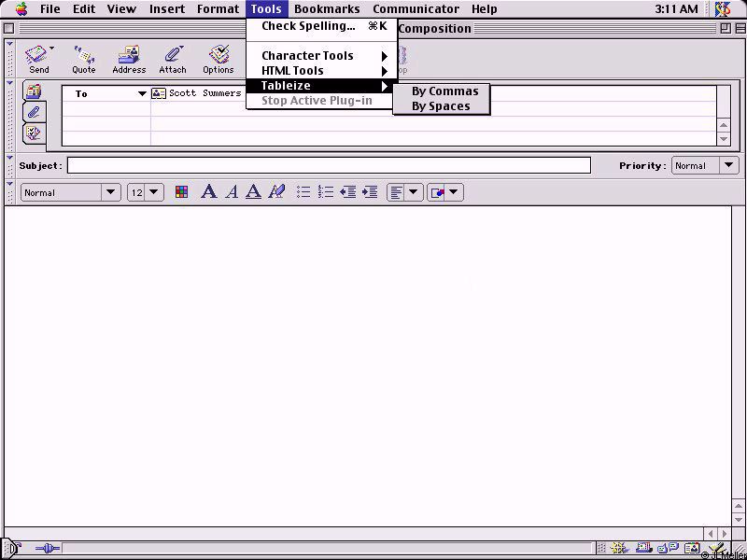747x560 pixels.
Task: Open the font size 12 dropdown
Action: 146,192
